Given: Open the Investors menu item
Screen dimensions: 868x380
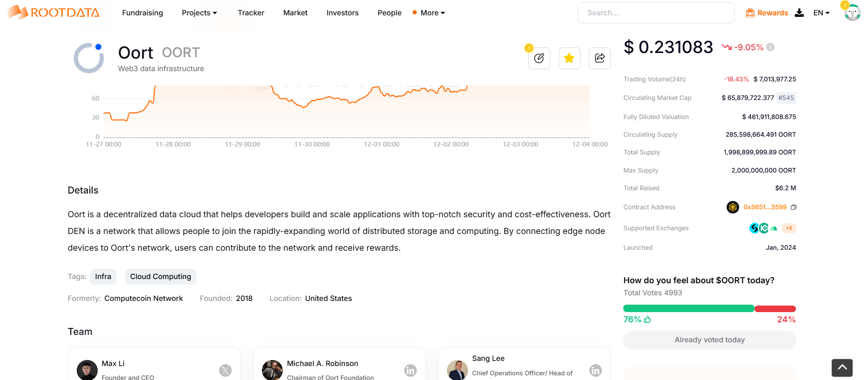Looking at the screenshot, I should [342, 13].
